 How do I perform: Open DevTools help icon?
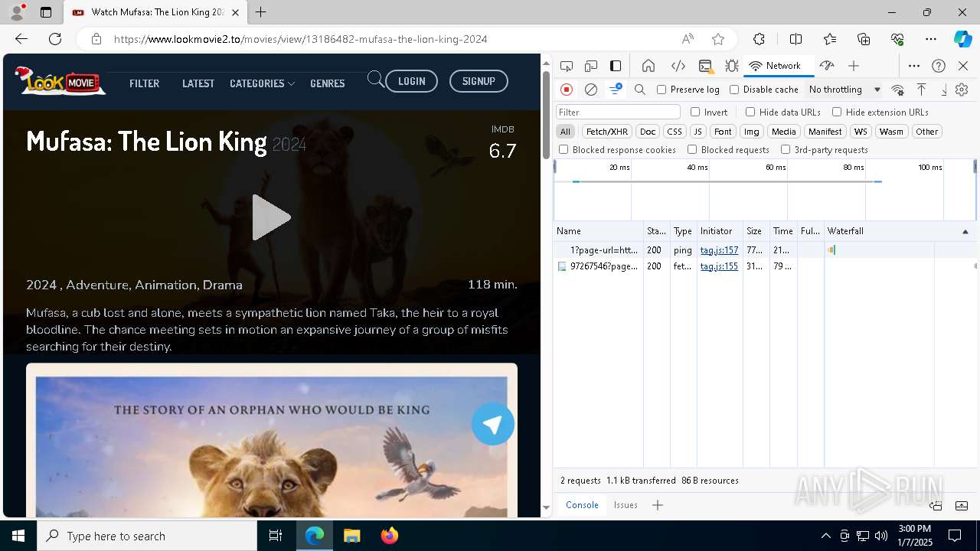pyautogui.click(x=939, y=66)
